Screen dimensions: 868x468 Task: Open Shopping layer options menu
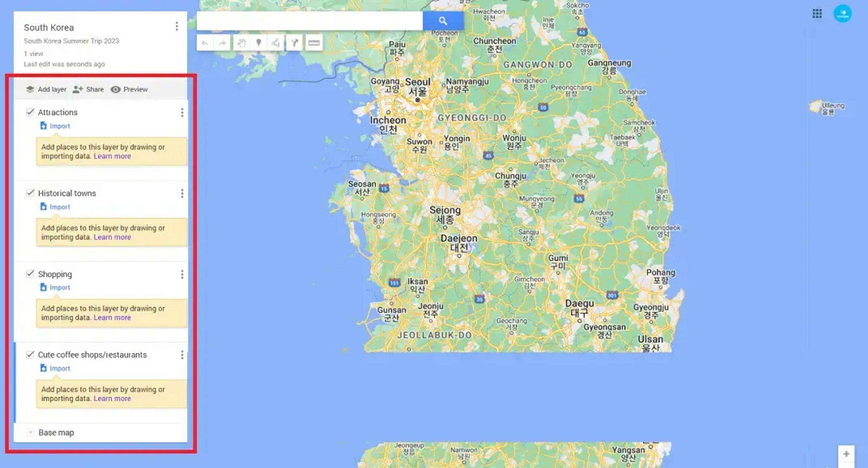[182, 274]
